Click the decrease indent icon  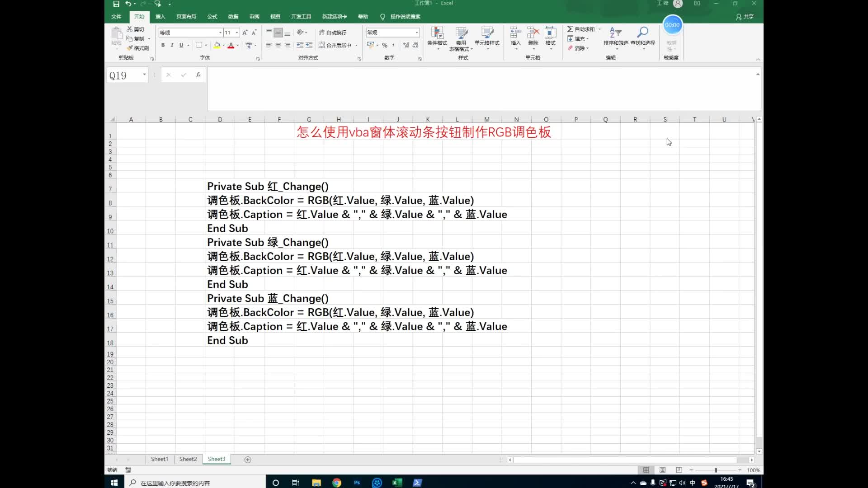coord(300,45)
